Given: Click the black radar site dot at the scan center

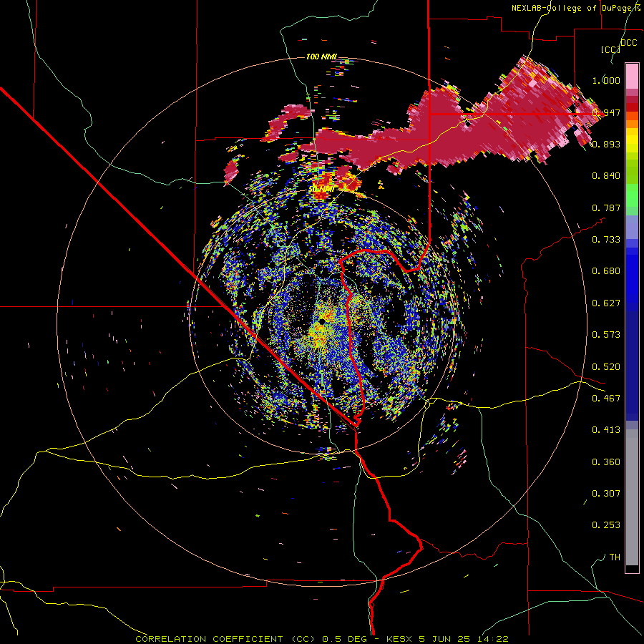Looking at the screenshot, I should point(322,321).
